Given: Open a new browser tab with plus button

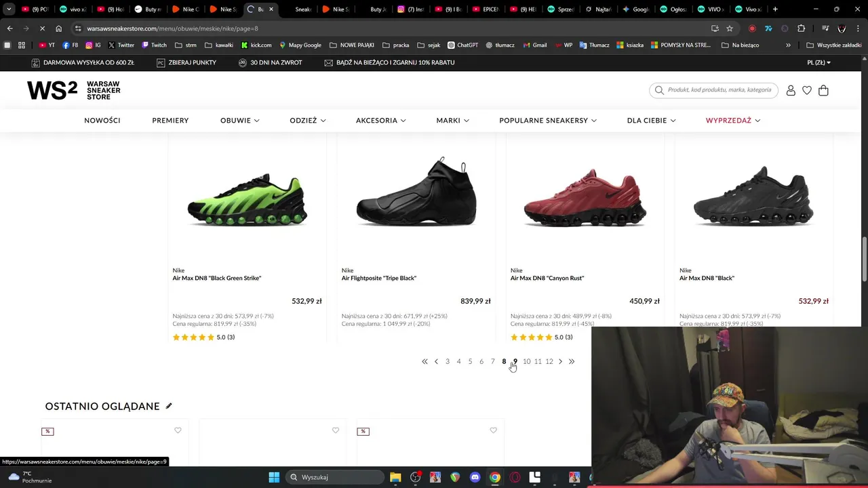Looking at the screenshot, I should (775, 9).
